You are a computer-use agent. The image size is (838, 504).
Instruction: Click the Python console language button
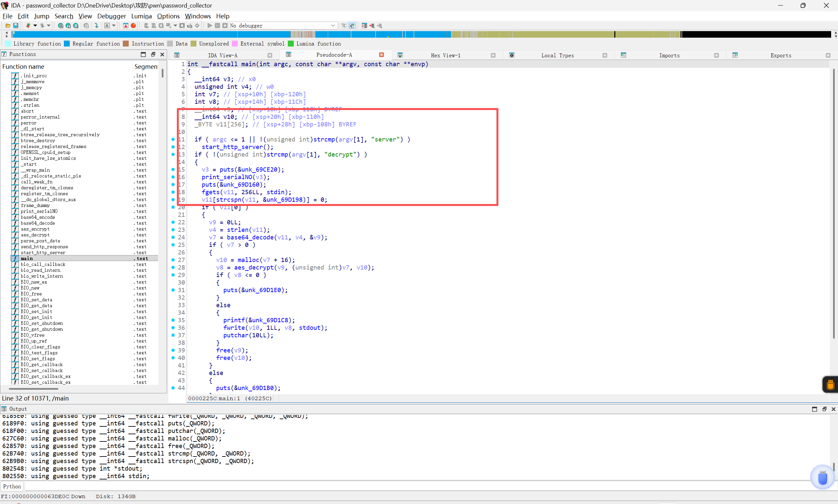pos(12,486)
